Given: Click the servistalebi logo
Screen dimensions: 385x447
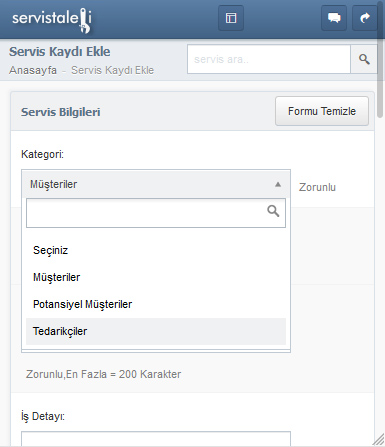Looking at the screenshot, I should [x=52, y=20].
